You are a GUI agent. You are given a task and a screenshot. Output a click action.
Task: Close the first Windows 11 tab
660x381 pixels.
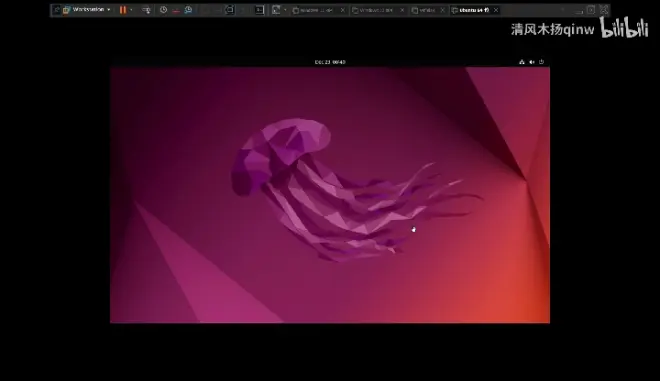343,10
